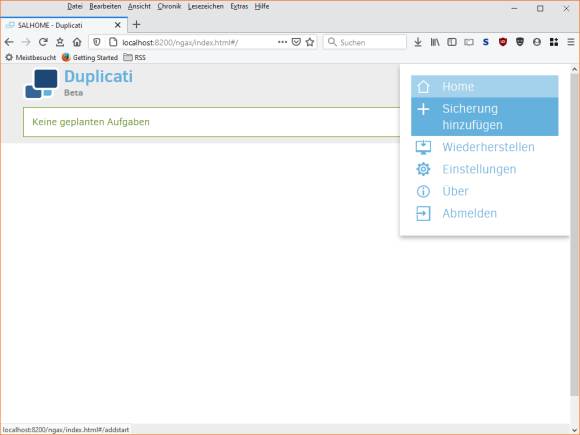Click the Einstellungen gear icon

(423, 169)
